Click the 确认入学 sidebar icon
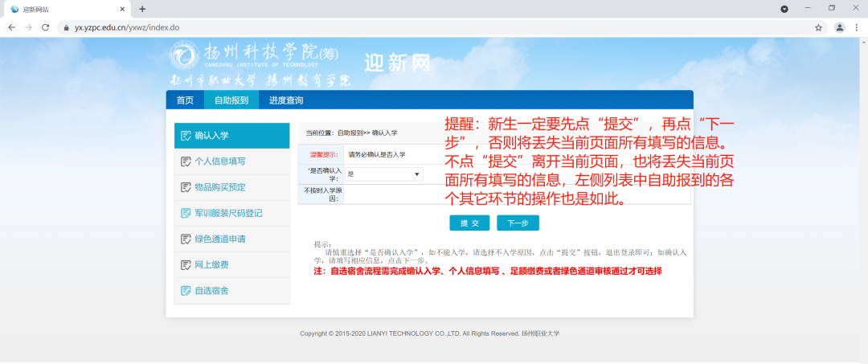 tap(186, 136)
